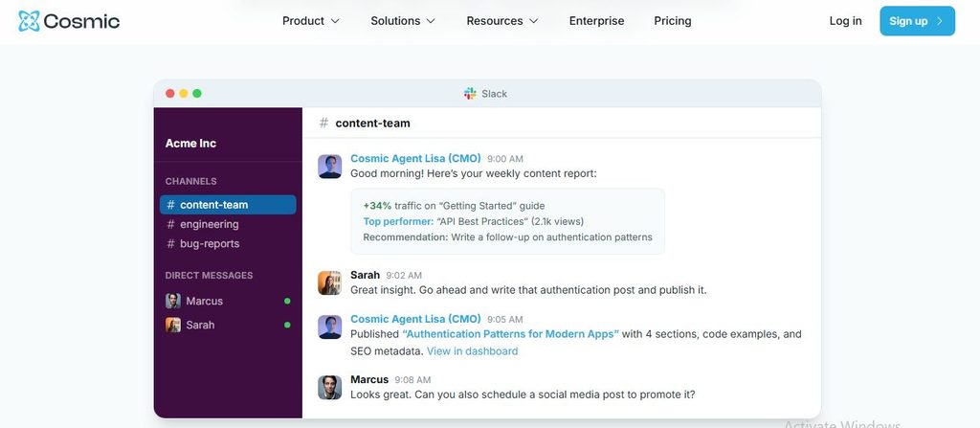Click the Top performer label
Screen dimensions: 980x428
coord(398,221)
